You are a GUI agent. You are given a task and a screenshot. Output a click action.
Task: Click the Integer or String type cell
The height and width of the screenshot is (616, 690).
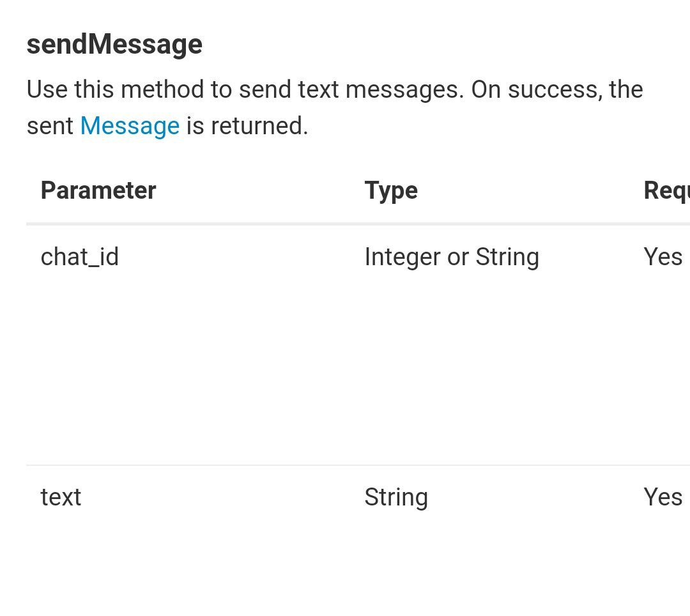click(452, 257)
